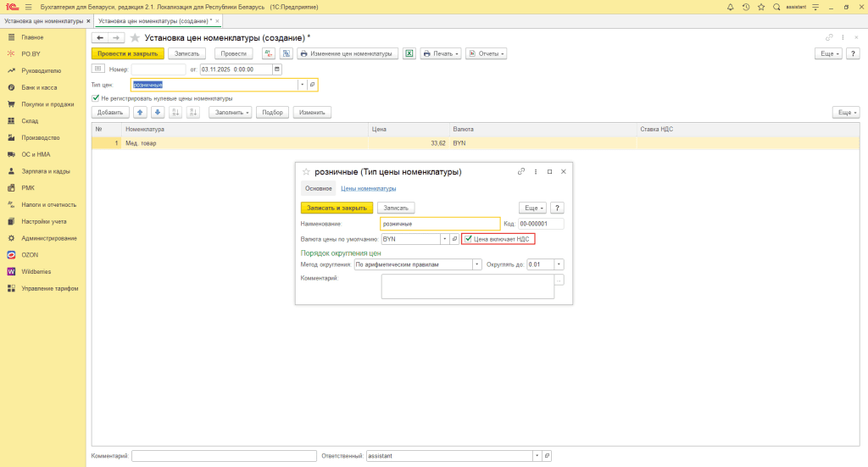Open the calendar picker next to date
Viewport: 868px width, 467px height.
click(x=278, y=69)
